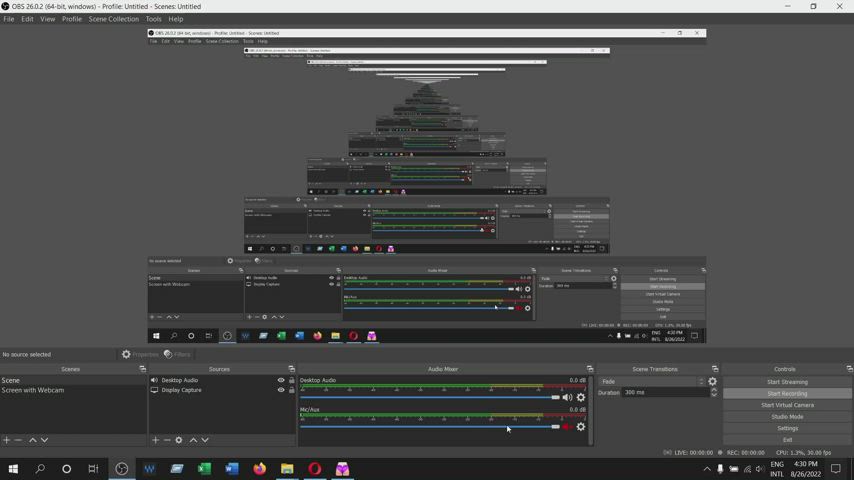Viewport: 854px width, 480px height.
Task: Open Excel from the taskbar
Action: (x=204, y=469)
